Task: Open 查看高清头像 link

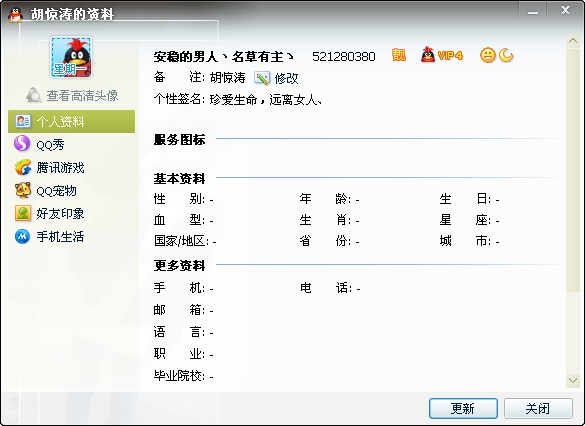Action: point(82,96)
